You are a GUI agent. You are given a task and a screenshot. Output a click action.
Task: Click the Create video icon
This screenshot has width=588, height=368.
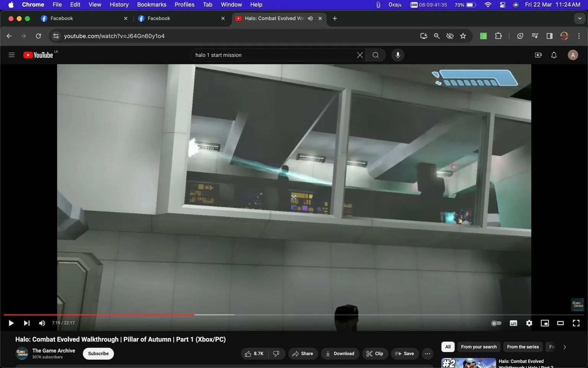(538, 55)
